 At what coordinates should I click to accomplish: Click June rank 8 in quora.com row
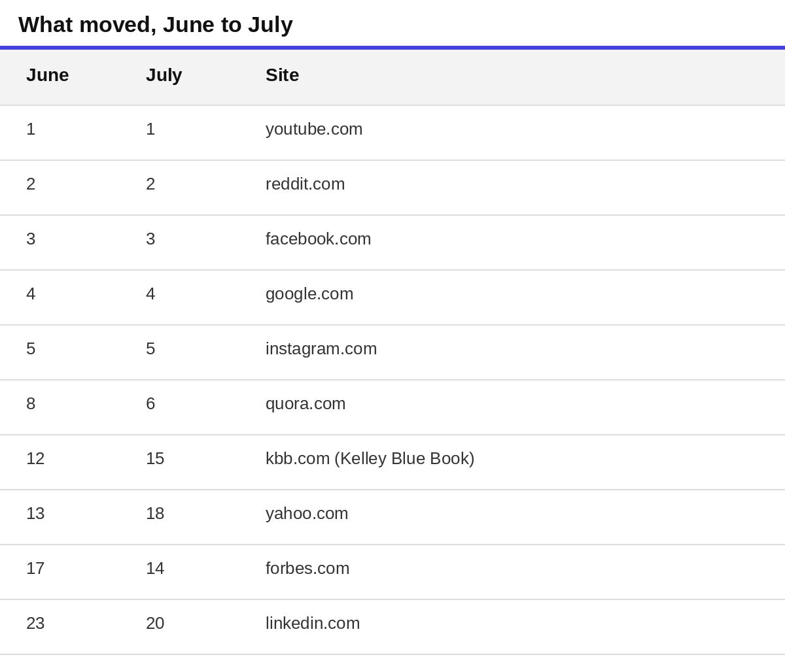point(31,404)
